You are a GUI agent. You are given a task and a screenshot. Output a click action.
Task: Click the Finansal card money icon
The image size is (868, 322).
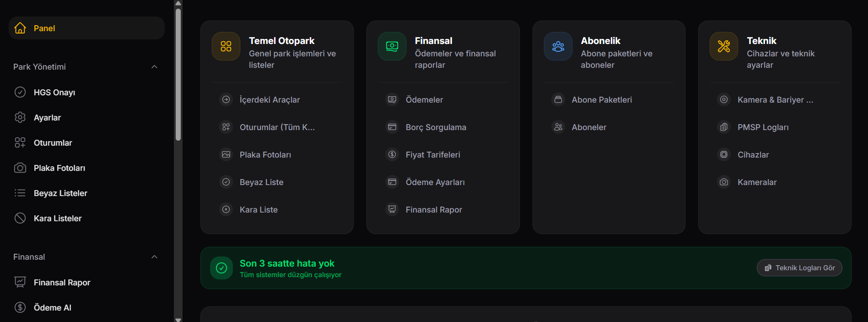392,46
